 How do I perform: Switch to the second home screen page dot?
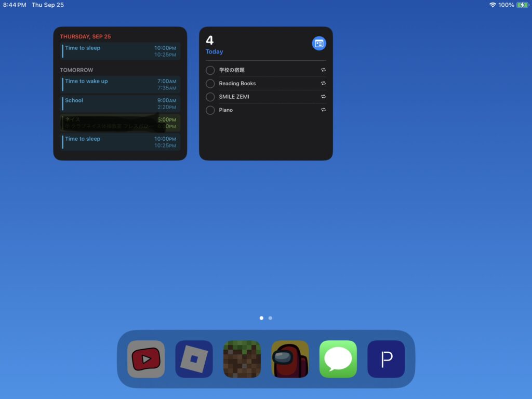270,318
